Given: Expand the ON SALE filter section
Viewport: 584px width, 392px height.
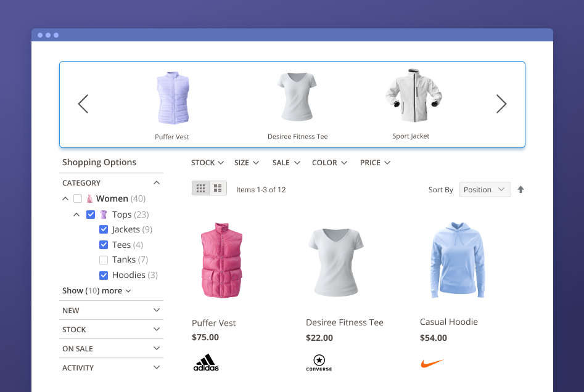Looking at the screenshot, I should tap(112, 349).
